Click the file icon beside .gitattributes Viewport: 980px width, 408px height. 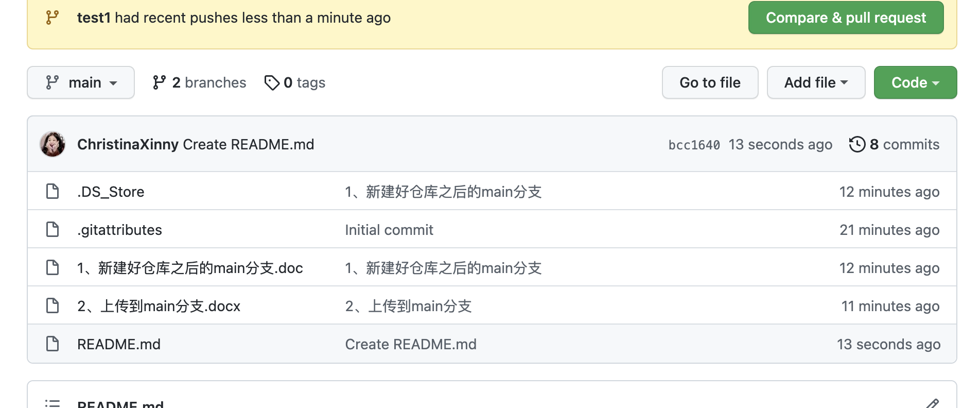pos(52,229)
